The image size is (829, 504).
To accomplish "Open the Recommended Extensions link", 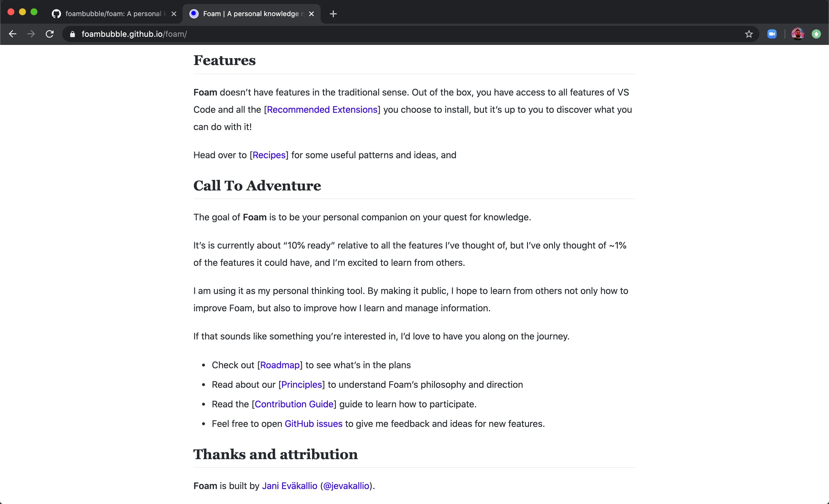I will [x=322, y=110].
